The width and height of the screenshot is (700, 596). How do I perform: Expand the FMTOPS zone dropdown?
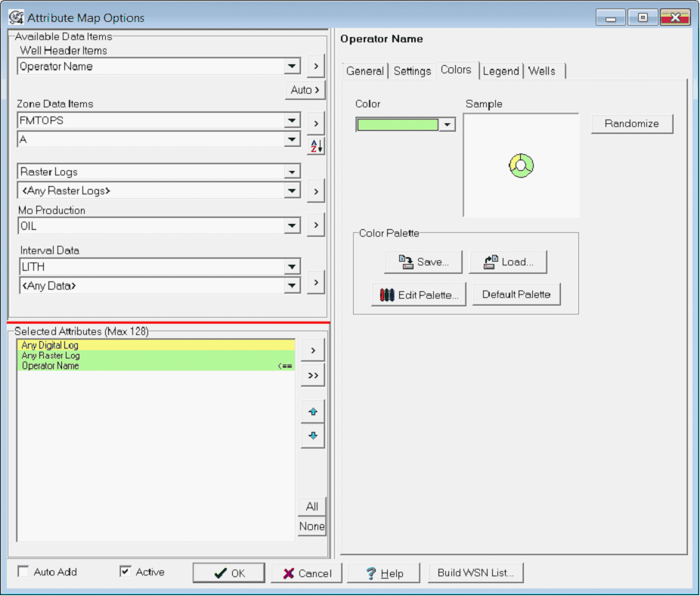click(x=292, y=120)
